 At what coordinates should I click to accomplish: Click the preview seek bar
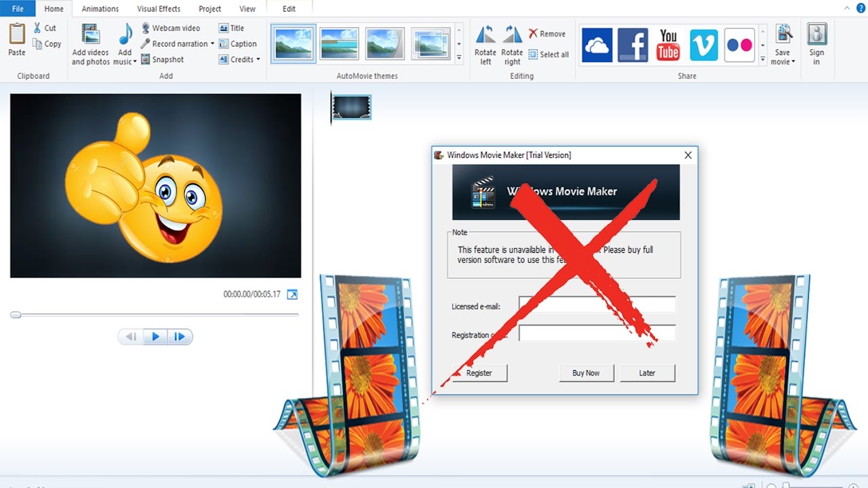point(155,314)
